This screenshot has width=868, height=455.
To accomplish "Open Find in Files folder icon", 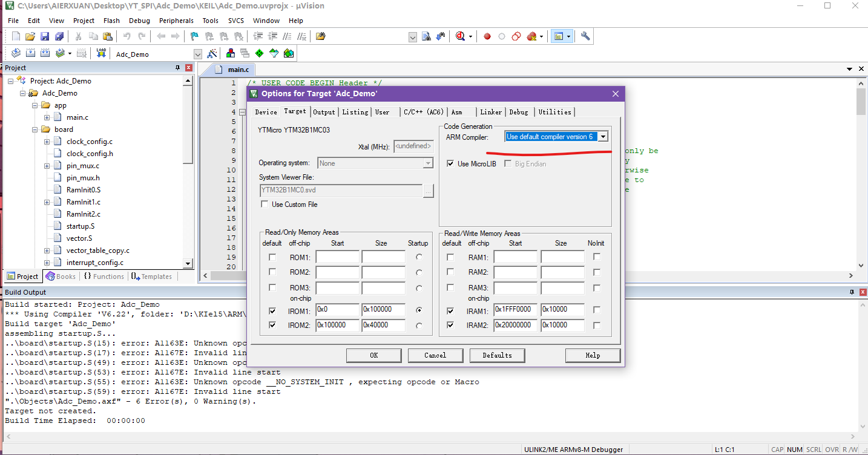I will tap(321, 36).
